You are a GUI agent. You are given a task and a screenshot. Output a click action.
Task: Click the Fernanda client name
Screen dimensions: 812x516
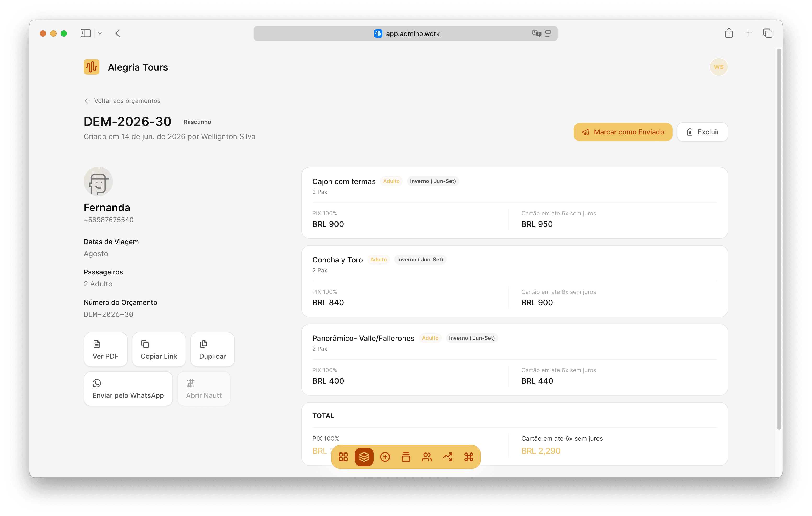pyautogui.click(x=106, y=207)
